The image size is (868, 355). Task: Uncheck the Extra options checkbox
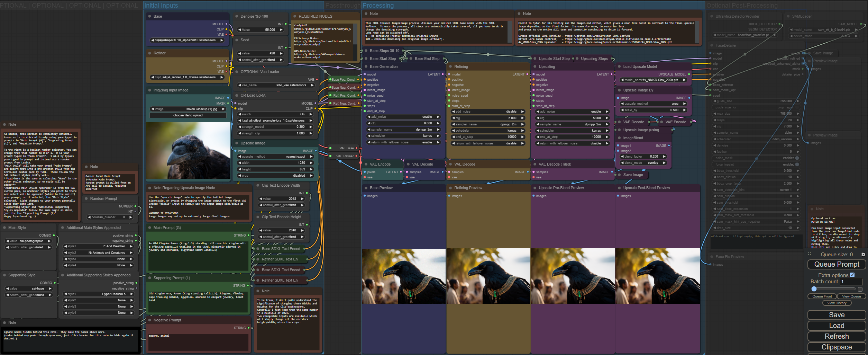click(852, 275)
